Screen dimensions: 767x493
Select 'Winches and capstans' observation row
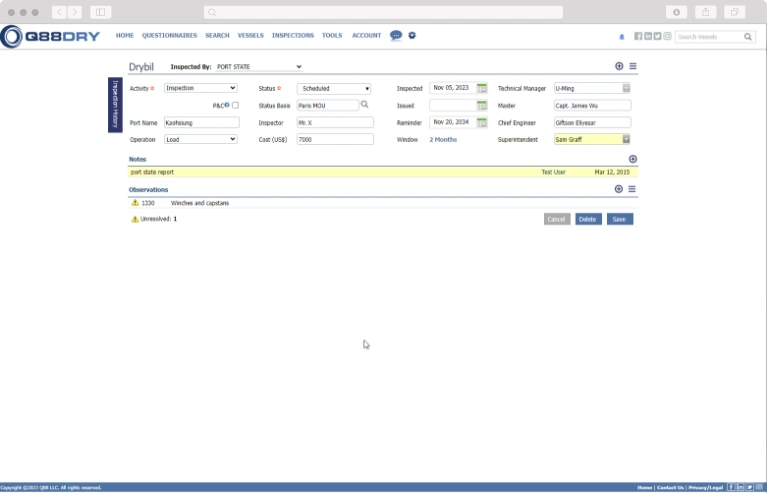tap(383, 202)
